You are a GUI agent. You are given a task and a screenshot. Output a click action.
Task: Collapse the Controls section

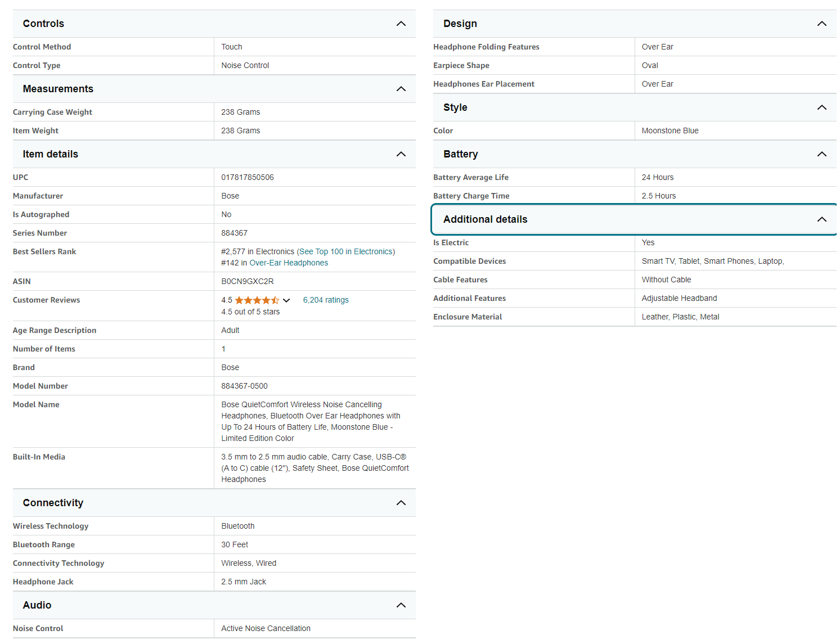coord(214,24)
